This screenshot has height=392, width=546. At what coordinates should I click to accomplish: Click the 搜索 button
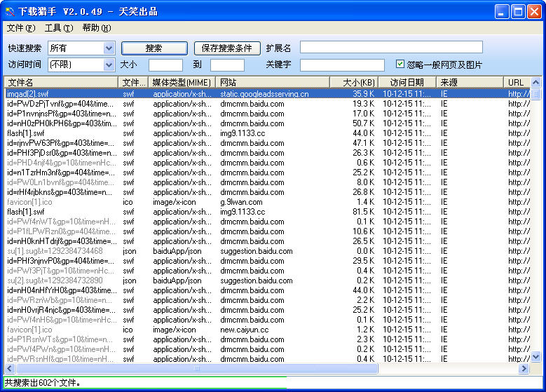click(154, 48)
